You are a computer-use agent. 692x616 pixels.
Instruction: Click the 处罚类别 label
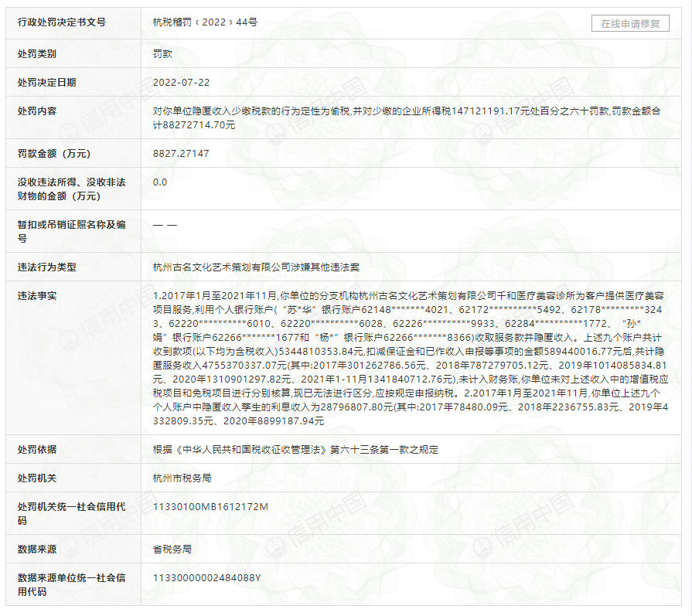(37, 54)
